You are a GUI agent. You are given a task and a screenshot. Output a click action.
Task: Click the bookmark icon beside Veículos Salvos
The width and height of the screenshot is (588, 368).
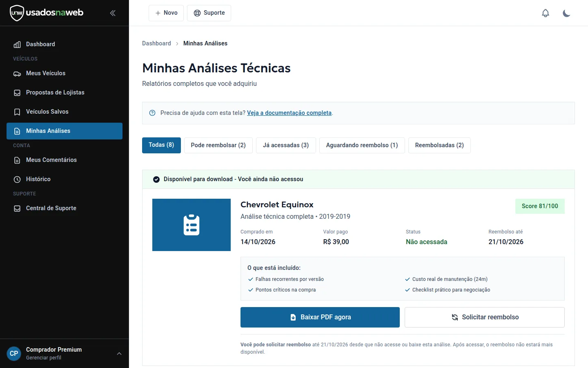(17, 112)
